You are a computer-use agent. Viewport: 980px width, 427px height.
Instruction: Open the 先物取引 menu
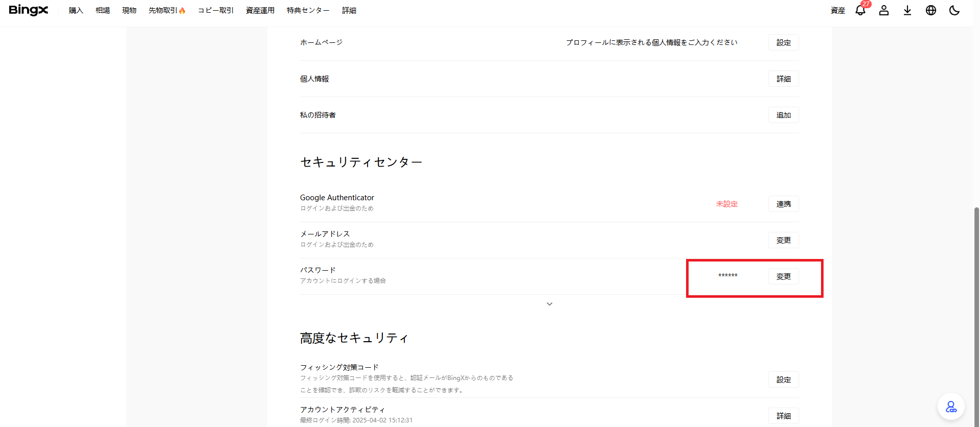[x=167, y=11]
